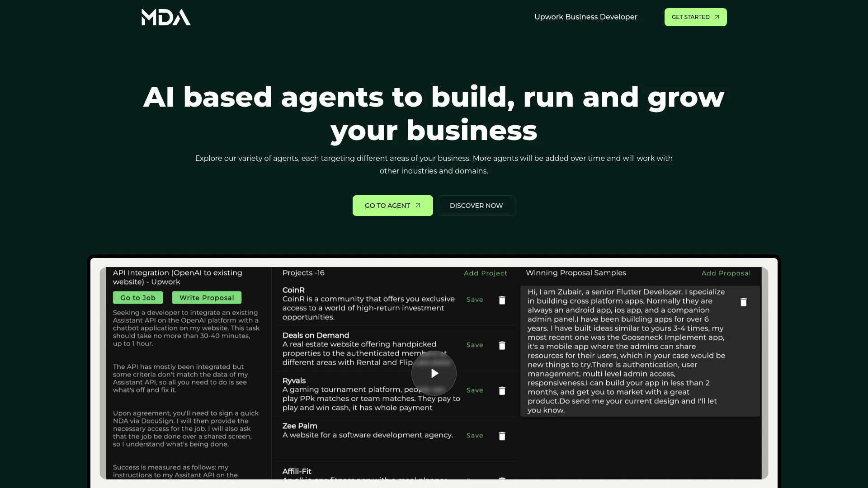Click the MDA logo in the header
The image size is (868, 488).
click(x=166, y=17)
